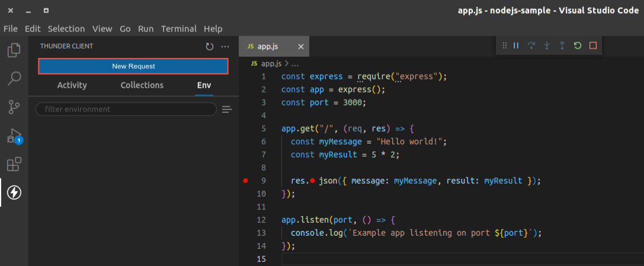The height and width of the screenshot is (266, 644).
Task: Click app.get on line 5
Action: [298, 129]
